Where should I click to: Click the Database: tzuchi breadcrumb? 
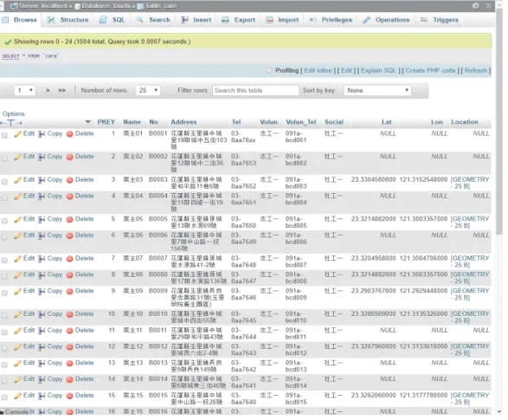pyautogui.click(x=103, y=6)
